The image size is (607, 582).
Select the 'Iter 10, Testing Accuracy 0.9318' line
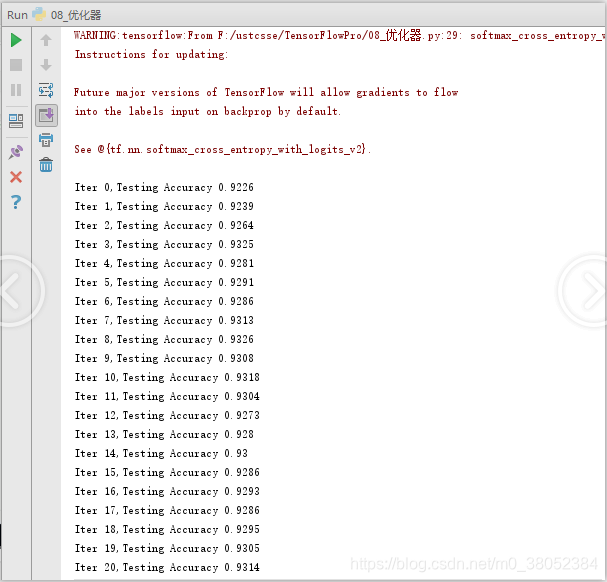(x=167, y=377)
